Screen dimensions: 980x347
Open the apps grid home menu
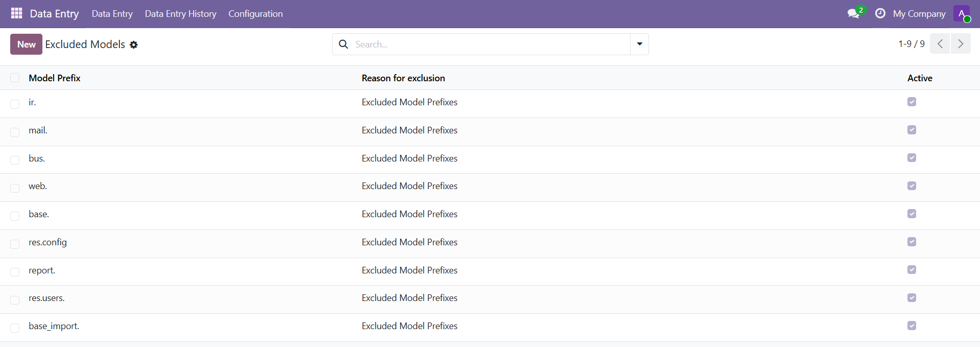[16, 13]
